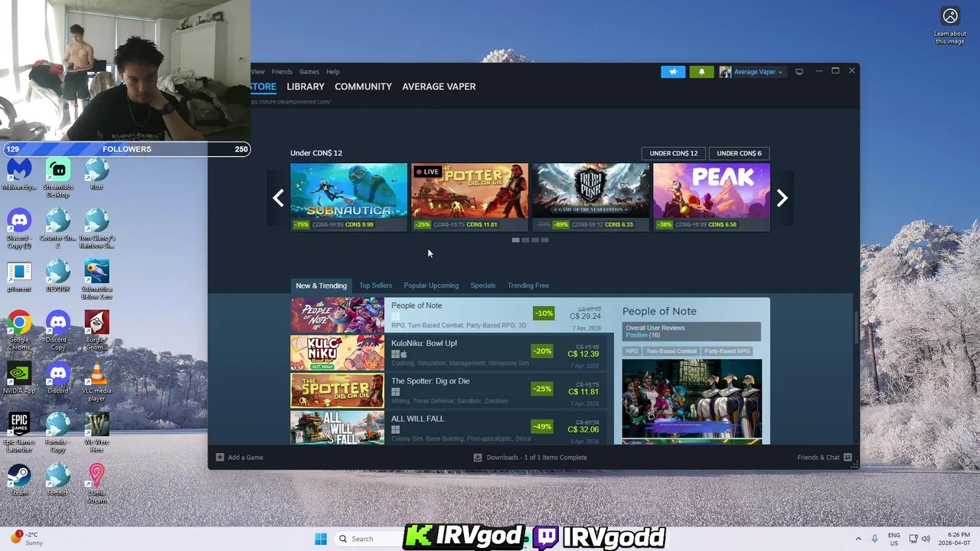Select the Popular Upcoming tab

pos(431,285)
